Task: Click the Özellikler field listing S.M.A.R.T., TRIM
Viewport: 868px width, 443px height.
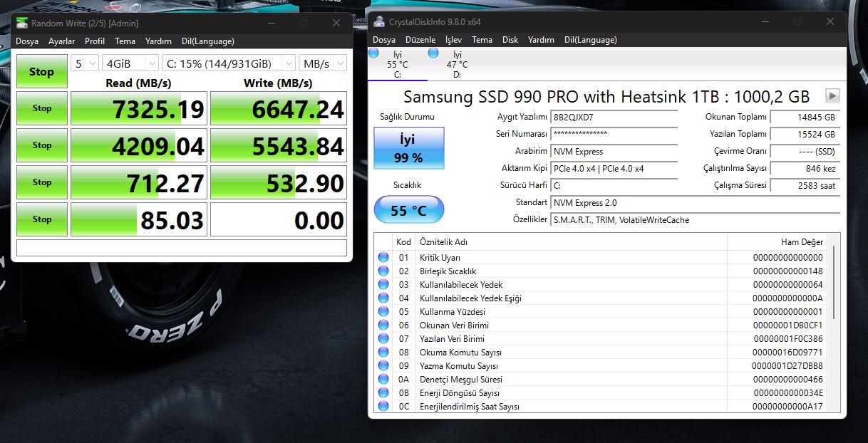Action: click(x=696, y=220)
